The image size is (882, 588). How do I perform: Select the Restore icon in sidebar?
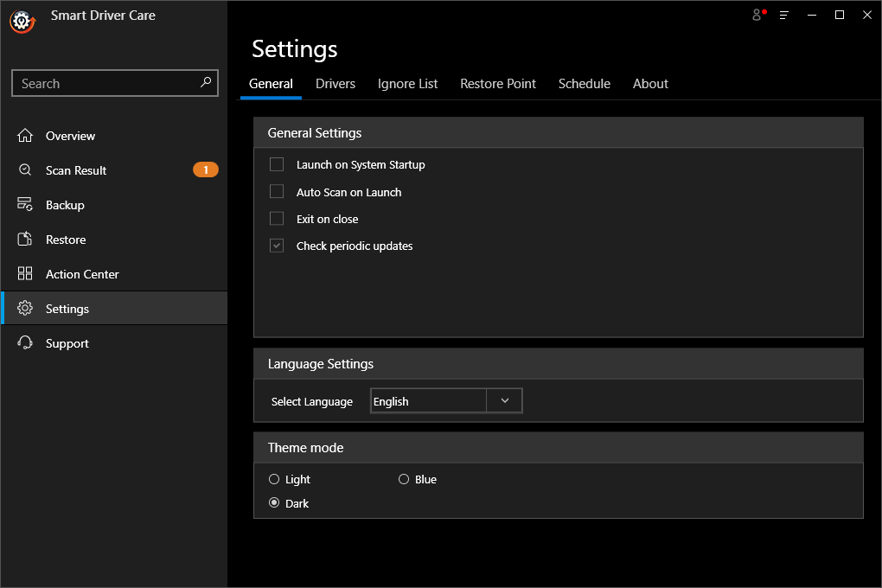point(24,239)
